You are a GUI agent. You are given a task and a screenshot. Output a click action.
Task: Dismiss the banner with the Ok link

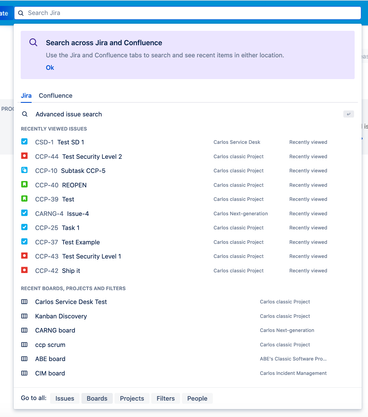[50, 68]
